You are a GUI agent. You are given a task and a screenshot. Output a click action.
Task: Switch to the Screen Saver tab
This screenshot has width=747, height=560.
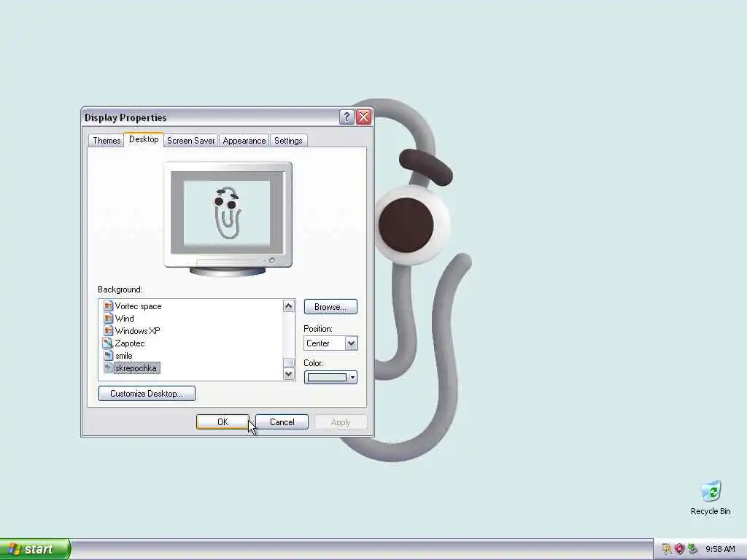(190, 141)
